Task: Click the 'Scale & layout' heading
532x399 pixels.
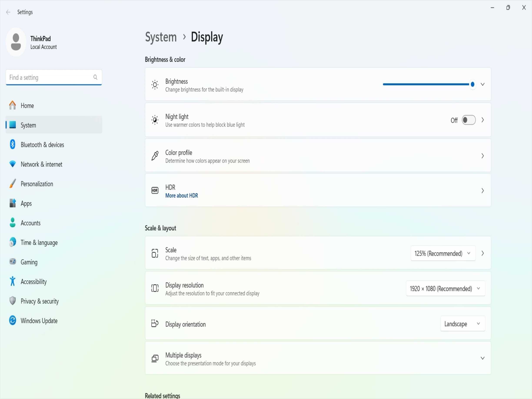Action: pos(160,228)
